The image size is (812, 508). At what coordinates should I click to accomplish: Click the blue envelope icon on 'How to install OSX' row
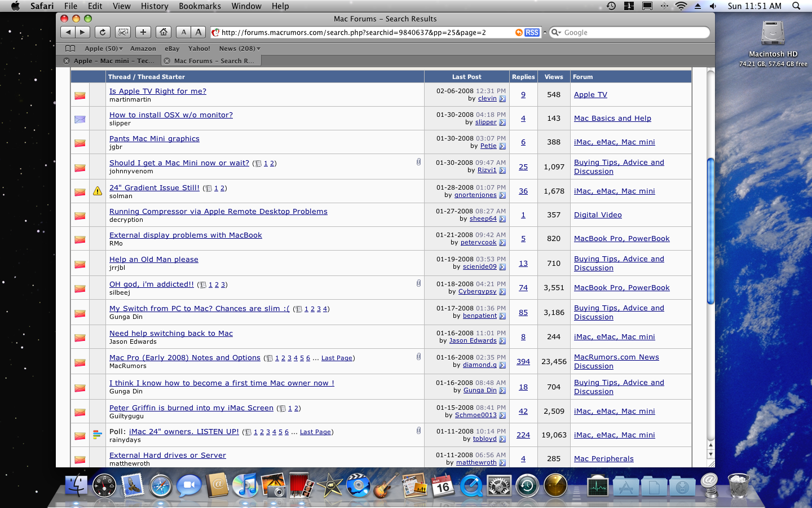click(80, 119)
